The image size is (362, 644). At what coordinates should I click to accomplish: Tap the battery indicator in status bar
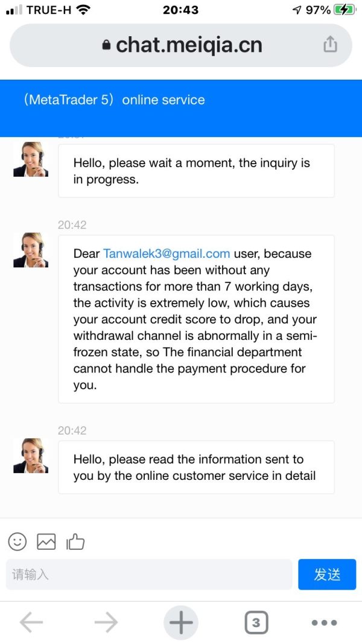click(x=344, y=10)
